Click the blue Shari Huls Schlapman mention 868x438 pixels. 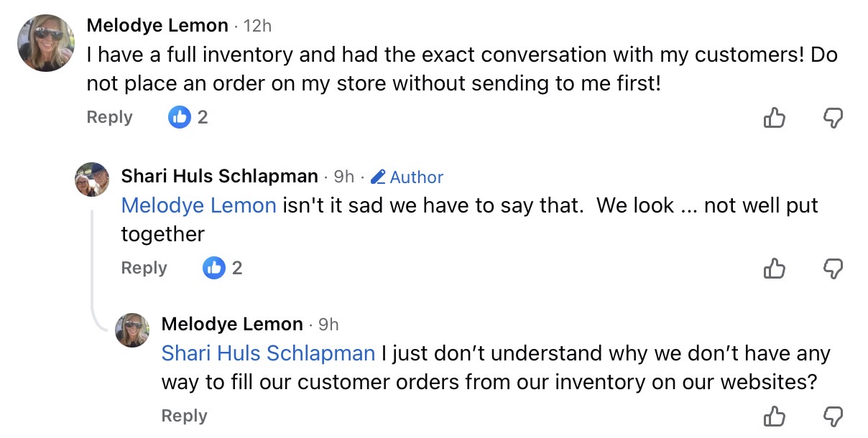point(268,353)
